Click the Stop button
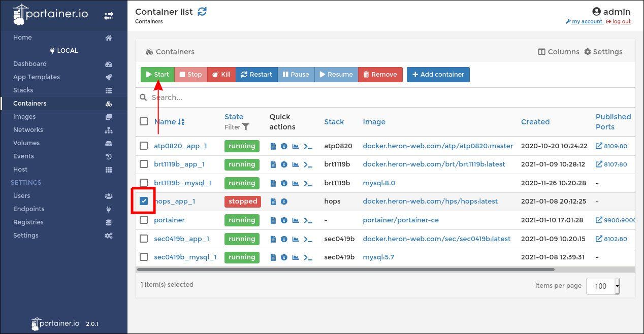This screenshot has height=334, width=644. click(191, 75)
